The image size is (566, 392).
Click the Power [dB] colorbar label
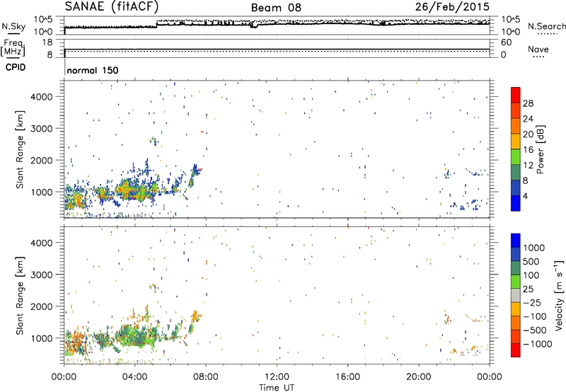(541, 149)
